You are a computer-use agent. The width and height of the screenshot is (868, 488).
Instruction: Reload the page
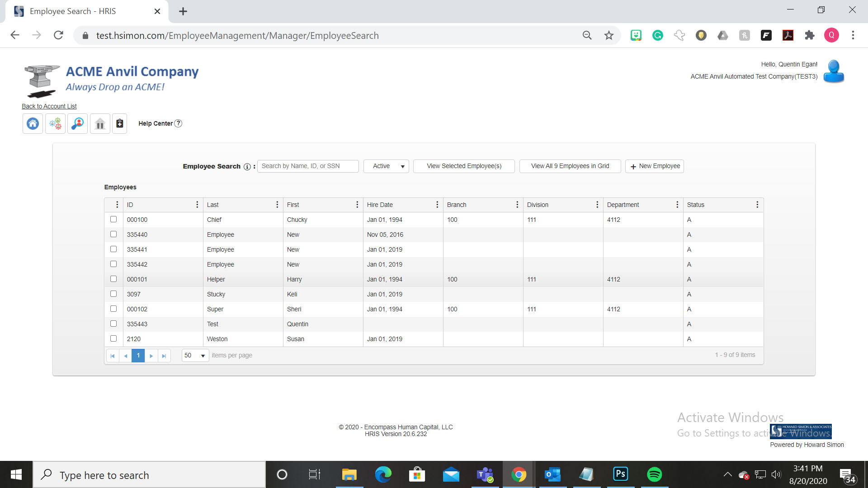(x=58, y=35)
